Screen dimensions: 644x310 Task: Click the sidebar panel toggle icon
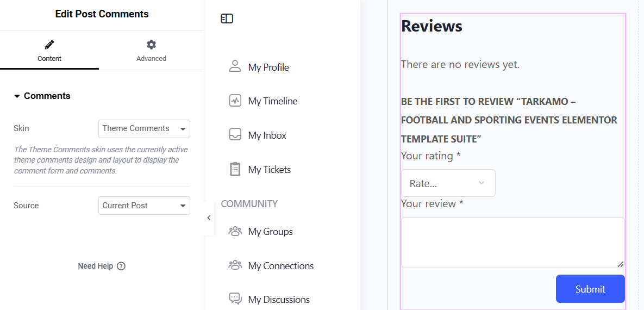click(x=227, y=19)
